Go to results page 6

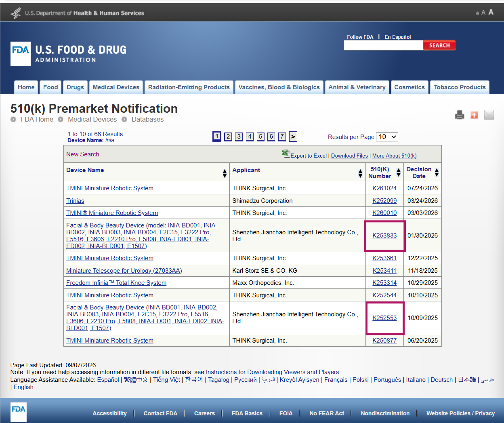(271, 137)
